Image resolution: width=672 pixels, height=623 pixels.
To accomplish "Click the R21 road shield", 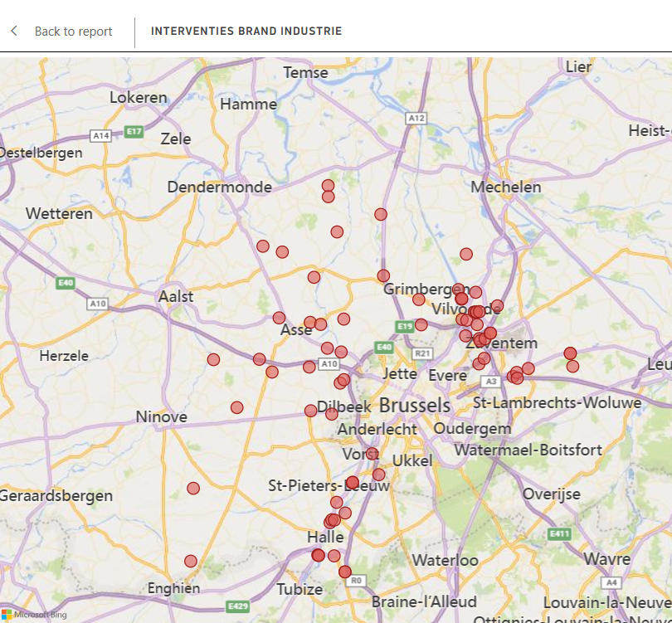I will 422,353.
